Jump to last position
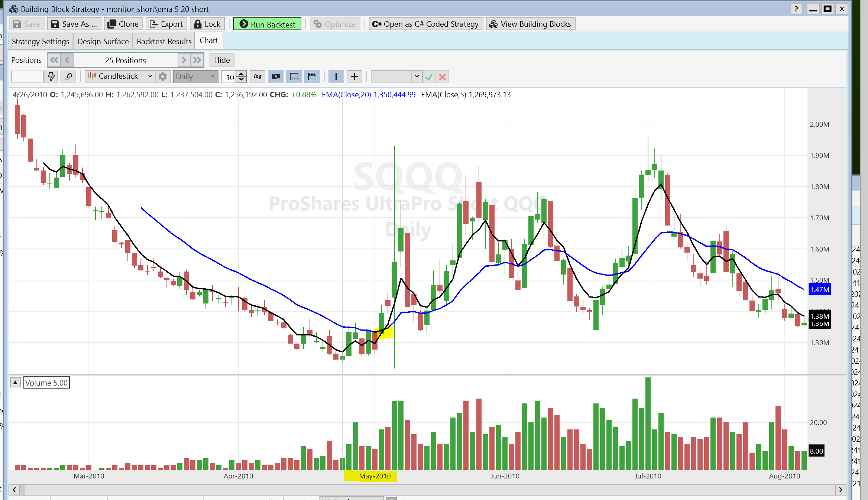The height and width of the screenshot is (500, 868). pos(197,60)
